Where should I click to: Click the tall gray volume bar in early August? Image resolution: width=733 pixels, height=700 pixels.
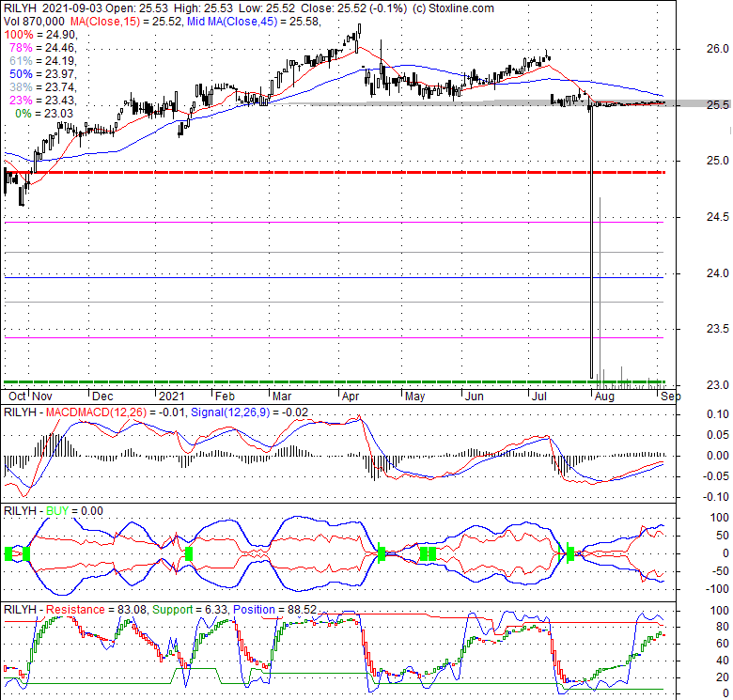[600, 292]
